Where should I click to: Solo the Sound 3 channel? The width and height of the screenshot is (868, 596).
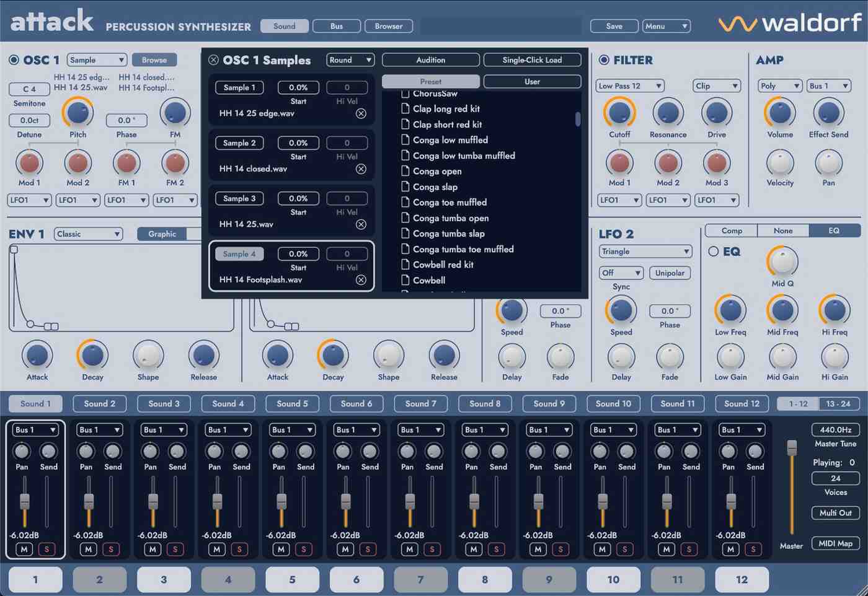(175, 549)
